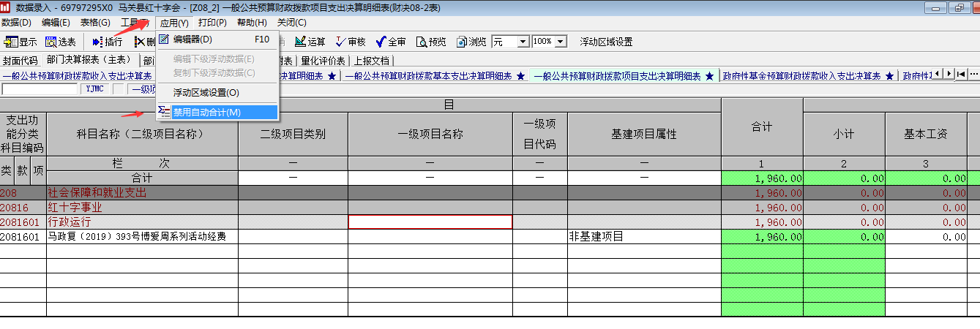Click the 应用(Y) menu header

pos(174,23)
